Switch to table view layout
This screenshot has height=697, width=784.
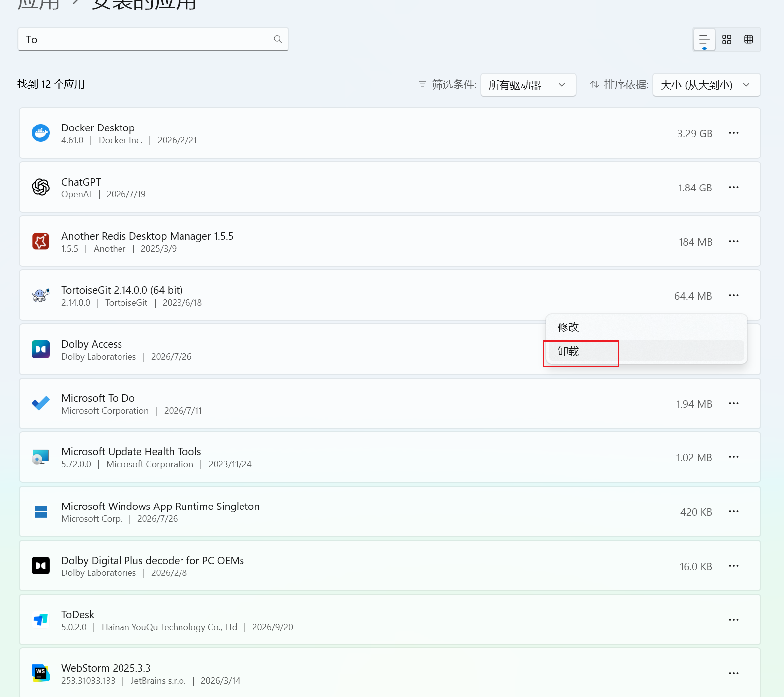[x=749, y=40]
